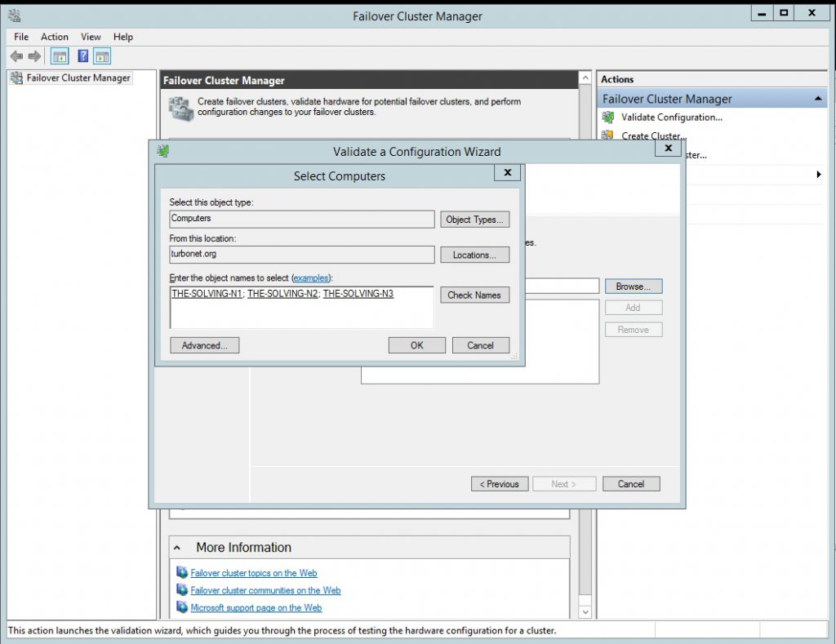Toggle the action pane toolbar icon
Viewport: 836px width, 644px height.
pyautogui.click(x=102, y=56)
